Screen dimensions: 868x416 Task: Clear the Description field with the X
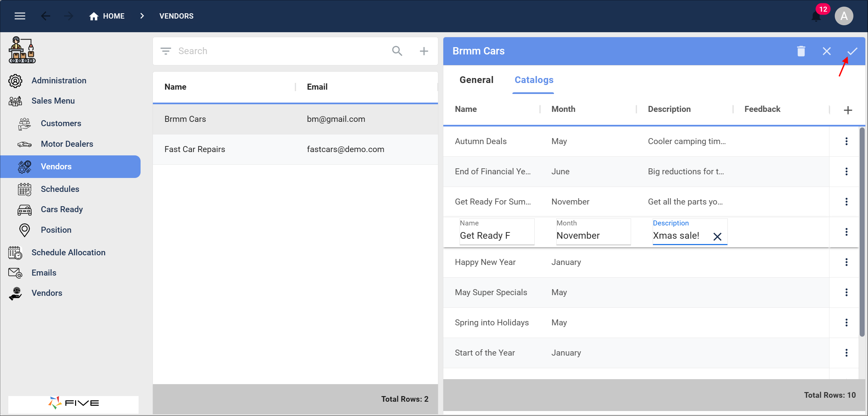click(x=717, y=236)
